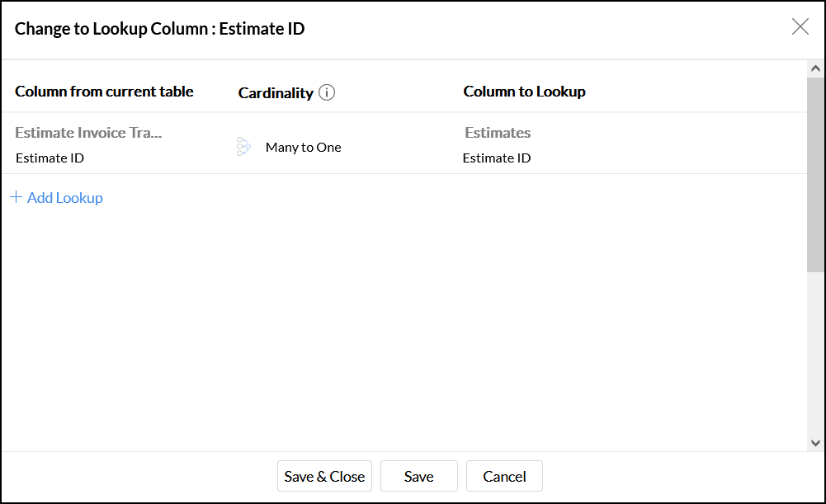This screenshot has height=504, width=826.
Task: Cancel the lookup column change
Action: tap(504, 476)
